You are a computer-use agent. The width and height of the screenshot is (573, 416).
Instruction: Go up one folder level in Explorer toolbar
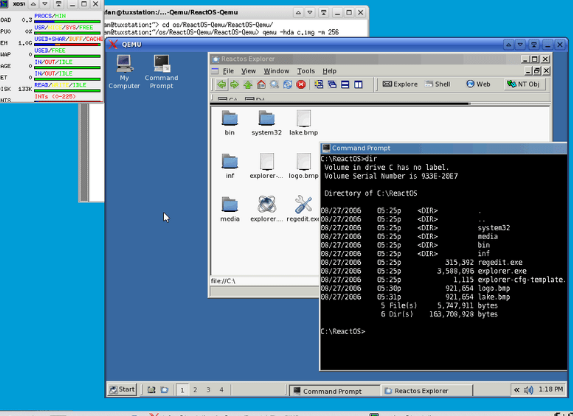(248, 84)
